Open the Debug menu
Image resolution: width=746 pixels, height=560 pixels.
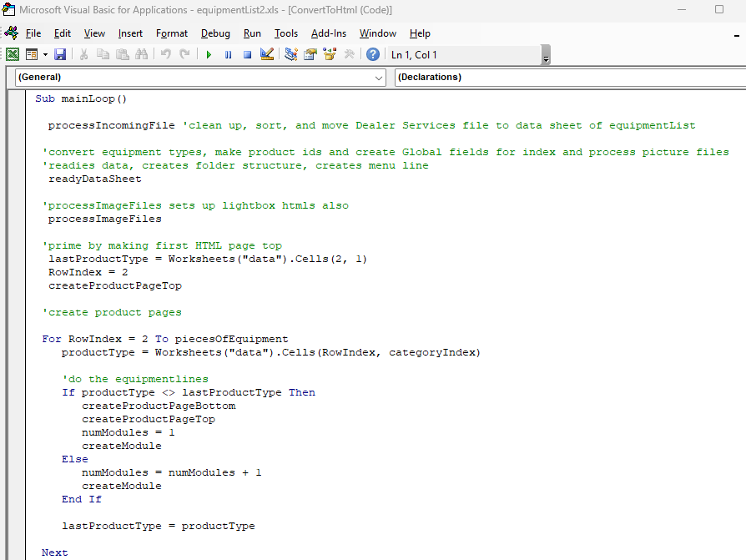coord(215,33)
